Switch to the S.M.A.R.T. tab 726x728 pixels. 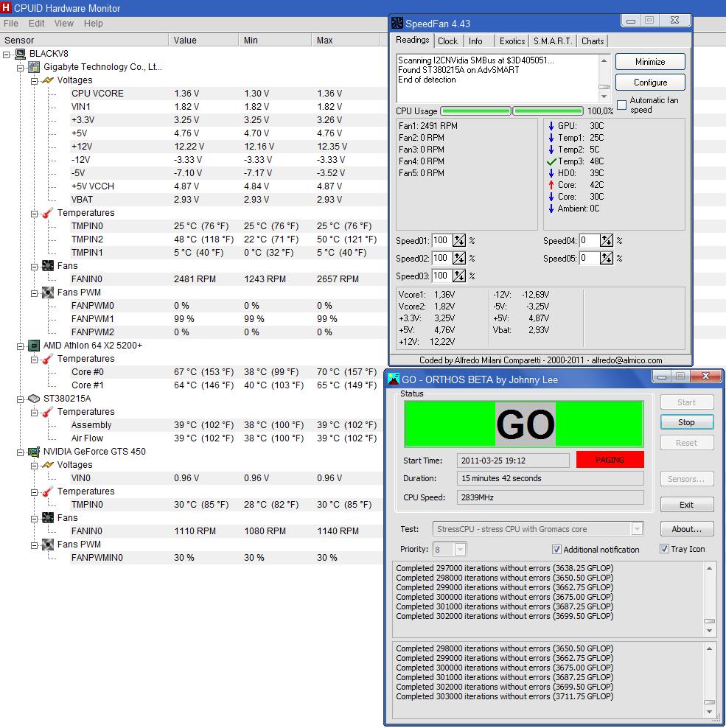coord(553,41)
